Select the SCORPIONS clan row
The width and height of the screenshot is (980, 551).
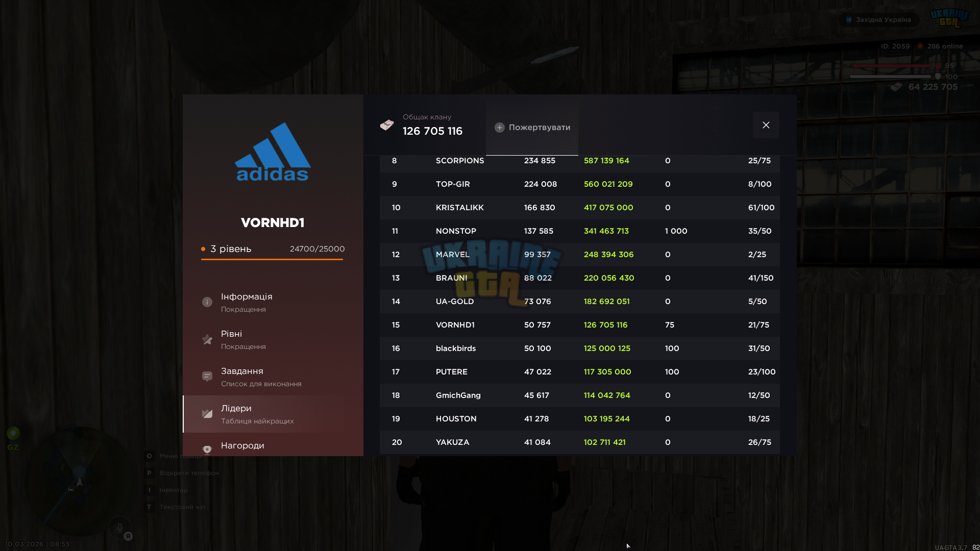coord(580,161)
